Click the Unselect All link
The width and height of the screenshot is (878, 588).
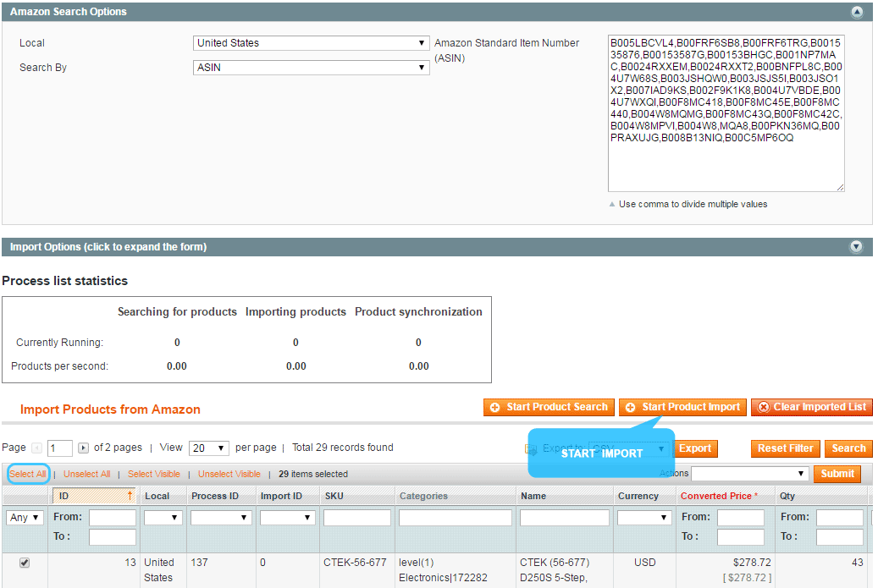[87, 474]
